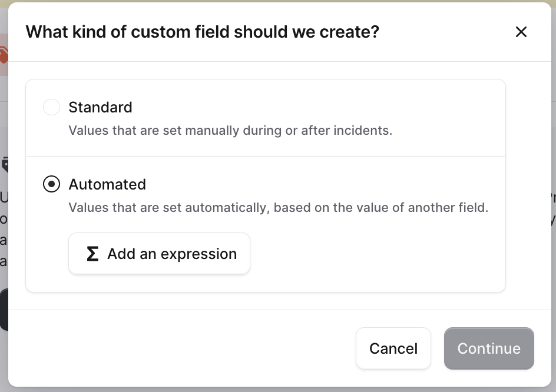
Task: Cancel the custom field creation
Action: (393, 348)
